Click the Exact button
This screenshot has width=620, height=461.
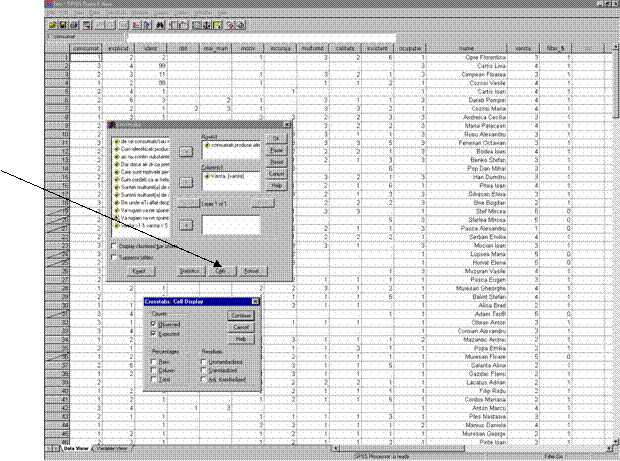click(x=139, y=271)
